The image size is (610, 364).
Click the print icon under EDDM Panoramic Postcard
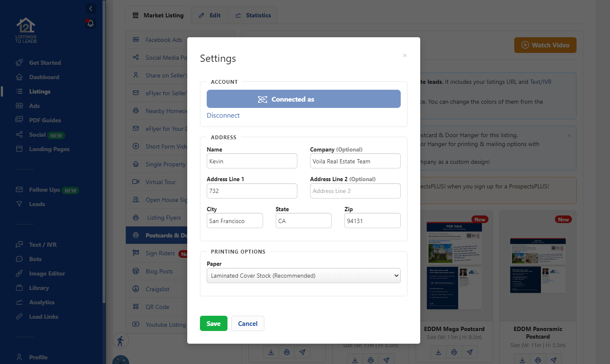[538, 360]
